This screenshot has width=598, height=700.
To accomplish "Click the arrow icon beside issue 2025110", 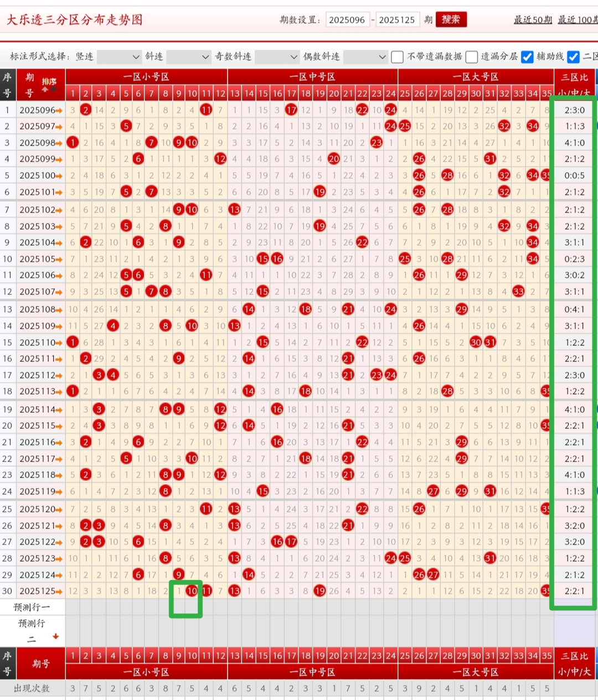I will coord(59,343).
